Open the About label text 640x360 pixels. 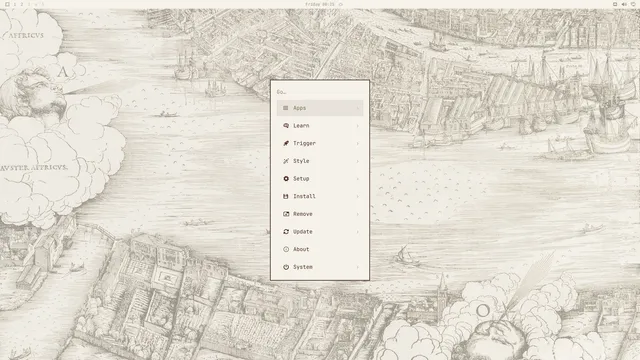coord(301,249)
